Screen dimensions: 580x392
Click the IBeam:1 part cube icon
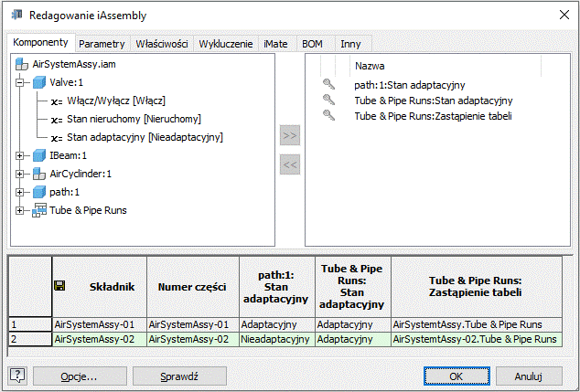click(38, 155)
